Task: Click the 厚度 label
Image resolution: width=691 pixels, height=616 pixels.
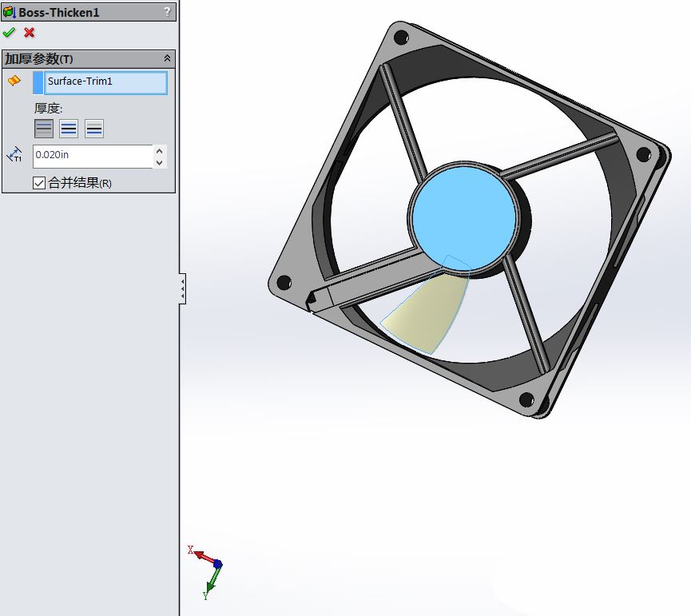Action: [49, 109]
